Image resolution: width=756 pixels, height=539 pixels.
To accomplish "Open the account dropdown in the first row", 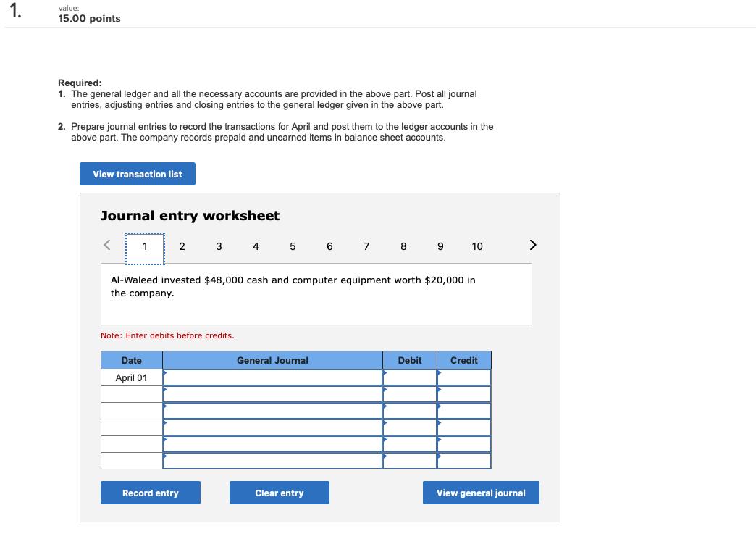I will 272,377.
